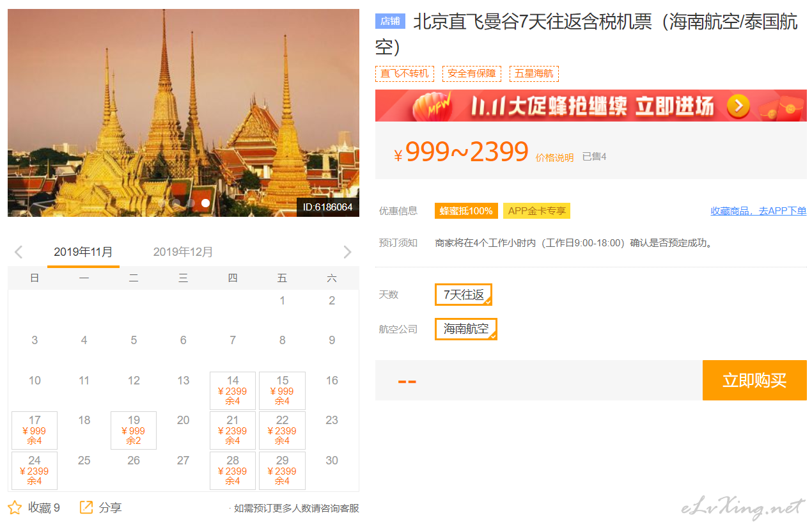Go to next month with right arrow
812x529 pixels.
347,252
